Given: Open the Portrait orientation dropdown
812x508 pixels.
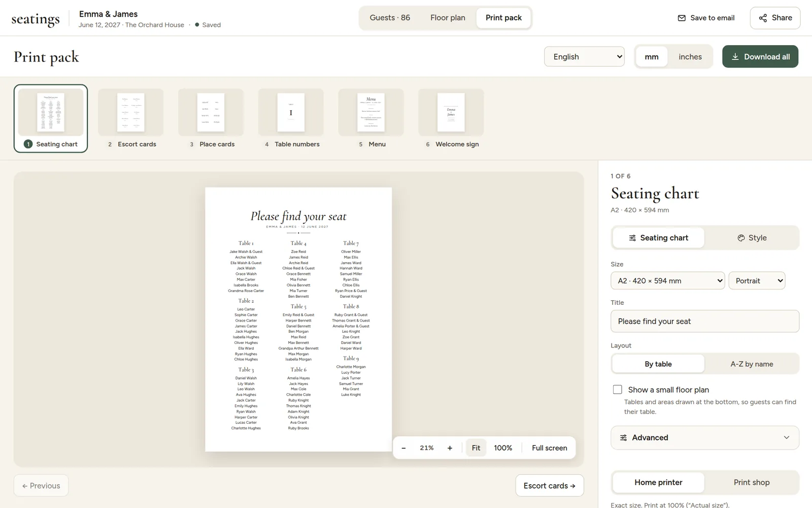Looking at the screenshot, I should 757,280.
